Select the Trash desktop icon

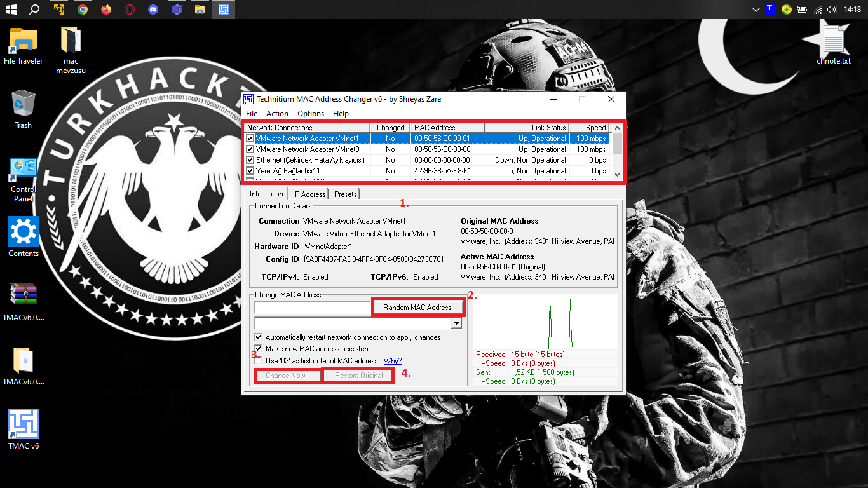point(23,109)
